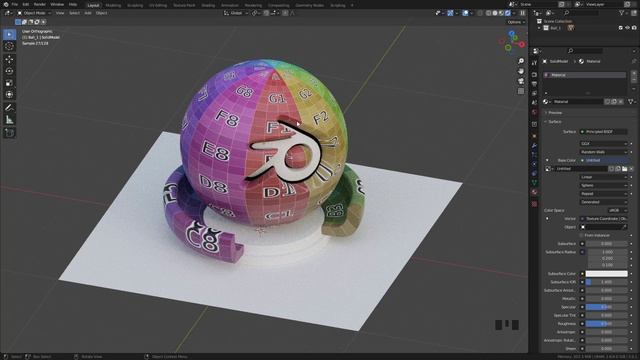
Task: Click the viewport pan hand icon
Action: (521, 71)
